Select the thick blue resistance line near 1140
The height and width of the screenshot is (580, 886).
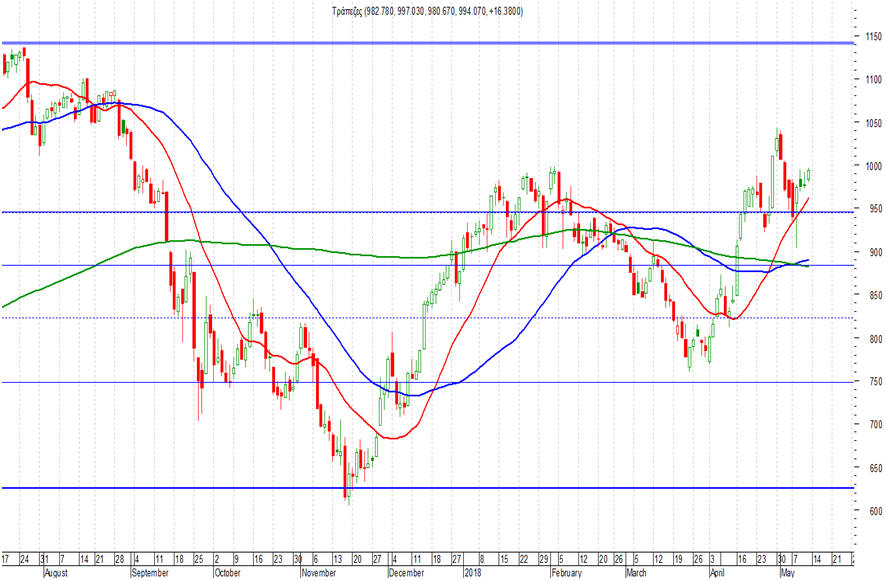(428, 43)
